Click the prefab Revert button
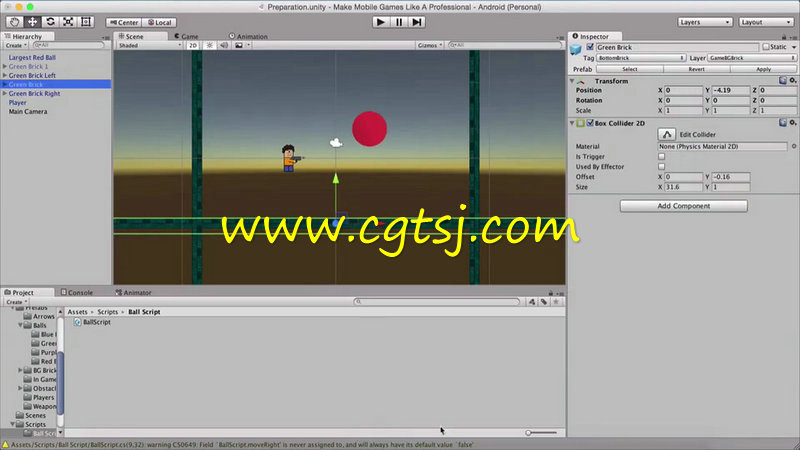800x450 pixels. (696, 69)
